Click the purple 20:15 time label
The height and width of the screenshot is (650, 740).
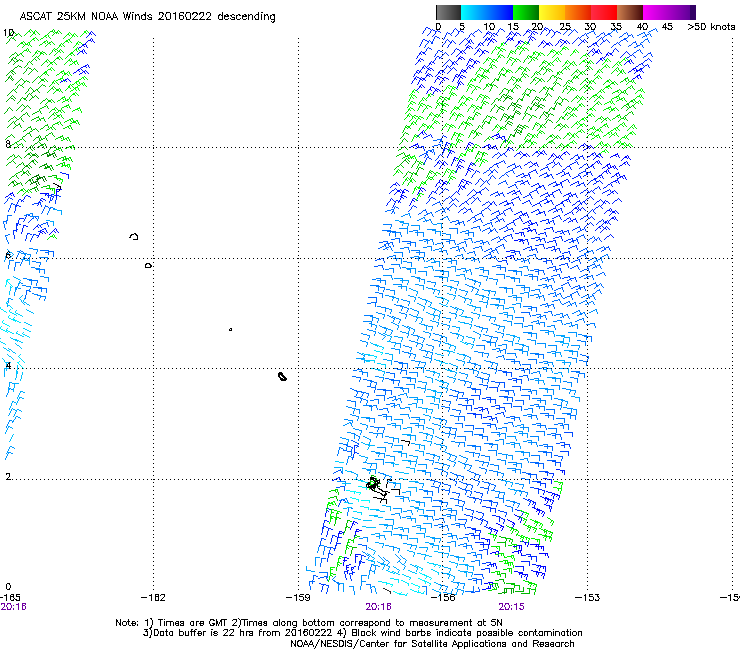pos(511,607)
